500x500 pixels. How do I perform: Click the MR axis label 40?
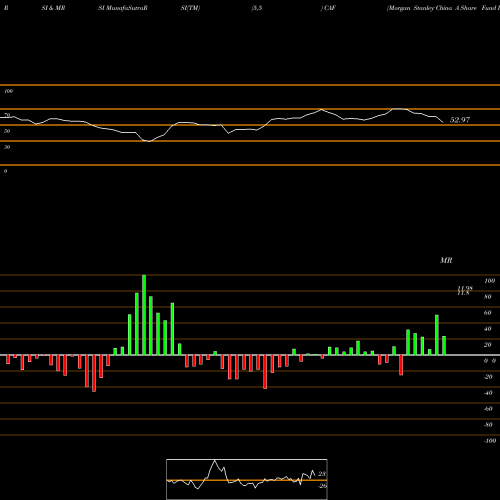(x=488, y=329)
